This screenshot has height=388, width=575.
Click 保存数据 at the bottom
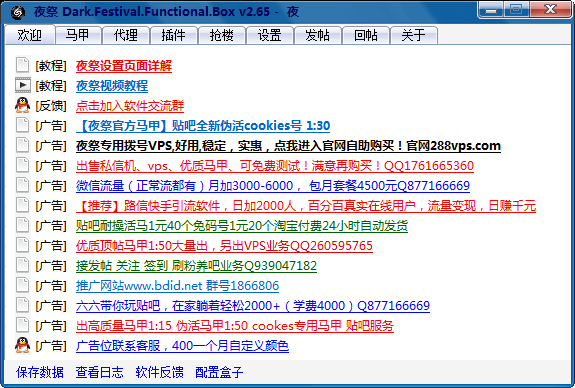(40, 372)
